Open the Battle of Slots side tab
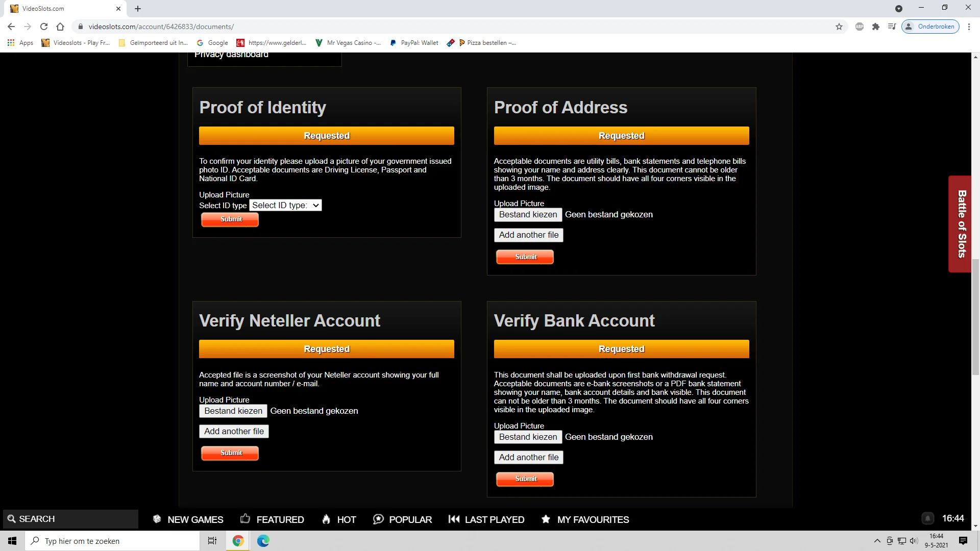Viewport: 980px width, 551px height. tap(960, 224)
